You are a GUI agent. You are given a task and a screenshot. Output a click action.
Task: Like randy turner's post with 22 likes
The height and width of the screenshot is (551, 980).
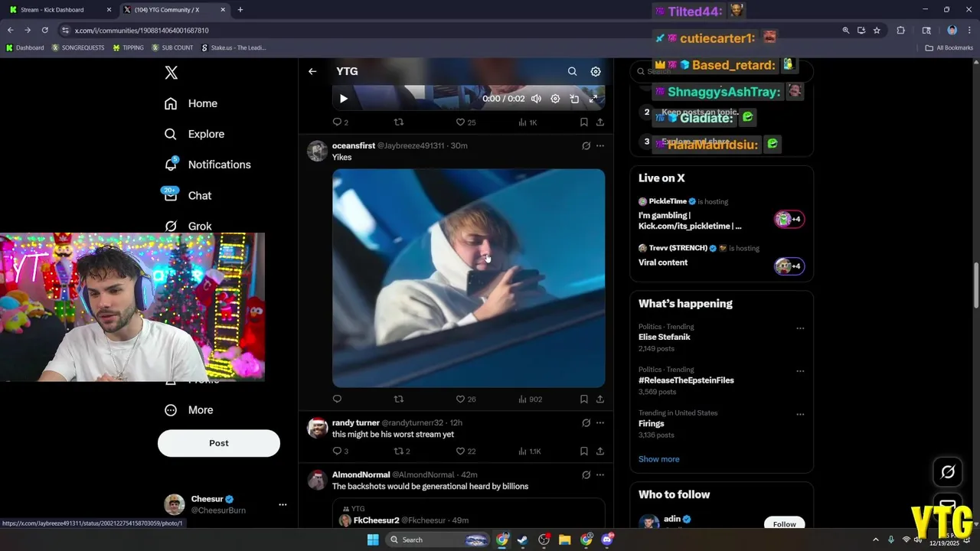[465, 452]
